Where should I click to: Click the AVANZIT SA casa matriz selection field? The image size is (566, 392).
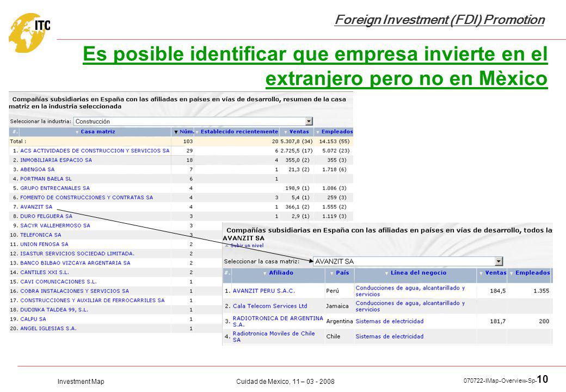(408, 261)
